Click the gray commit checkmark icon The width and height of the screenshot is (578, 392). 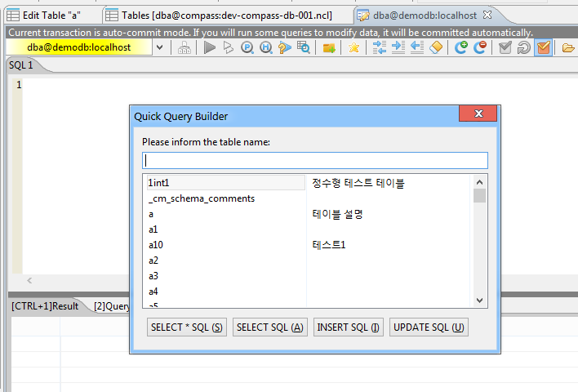tap(505, 47)
